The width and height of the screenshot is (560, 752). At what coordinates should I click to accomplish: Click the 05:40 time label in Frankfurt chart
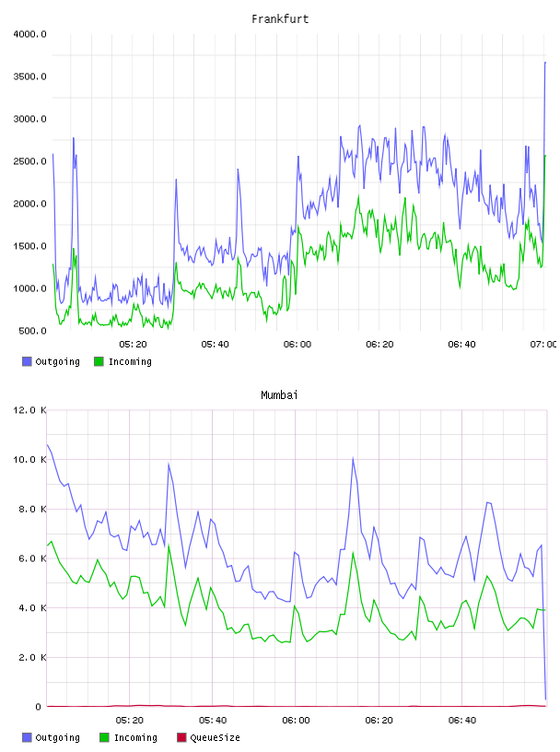(x=215, y=345)
